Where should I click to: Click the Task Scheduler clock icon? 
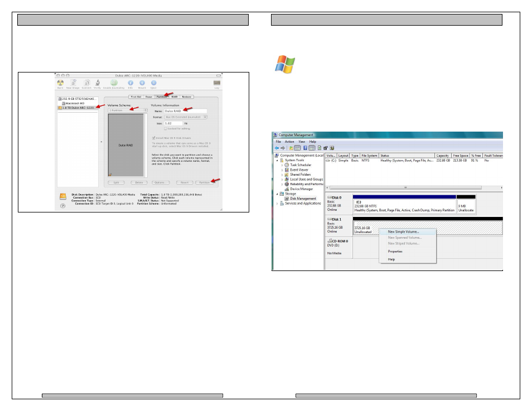click(287, 165)
